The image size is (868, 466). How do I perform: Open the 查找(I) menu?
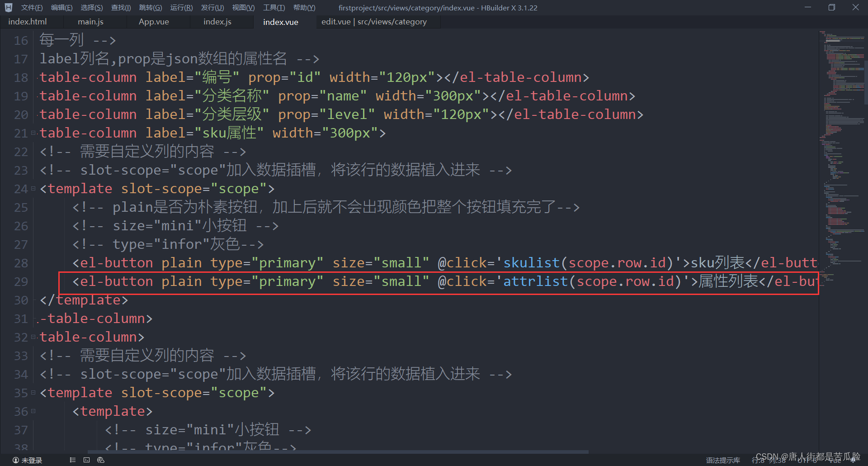click(121, 8)
